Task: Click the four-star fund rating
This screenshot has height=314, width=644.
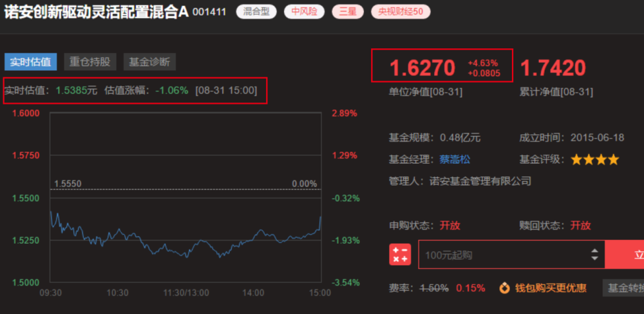Action: click(x=594, y=159)
